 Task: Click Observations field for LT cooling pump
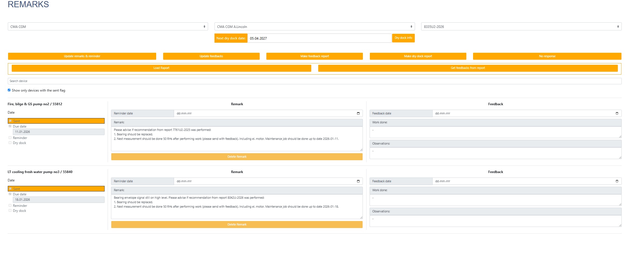click(x=495, y=221)
